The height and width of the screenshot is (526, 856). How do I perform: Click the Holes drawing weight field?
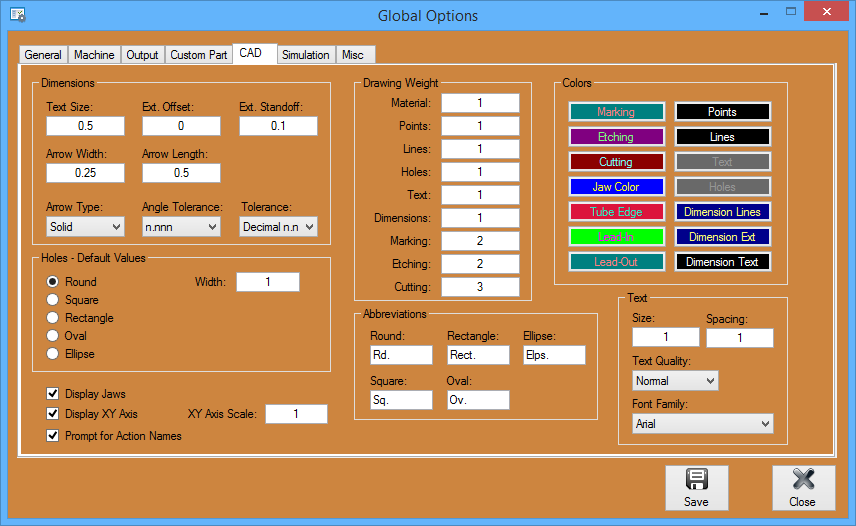tap(480, 172)
